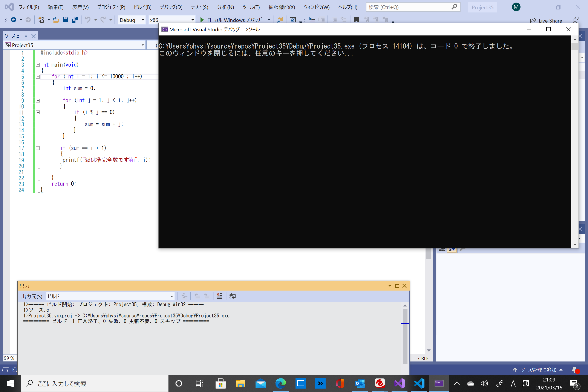Open the デバッグ(D) menu

coord(171,7)
